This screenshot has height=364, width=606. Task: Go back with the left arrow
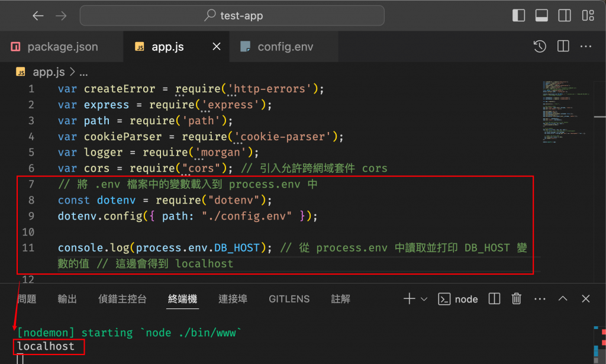(x=38, y=16)
